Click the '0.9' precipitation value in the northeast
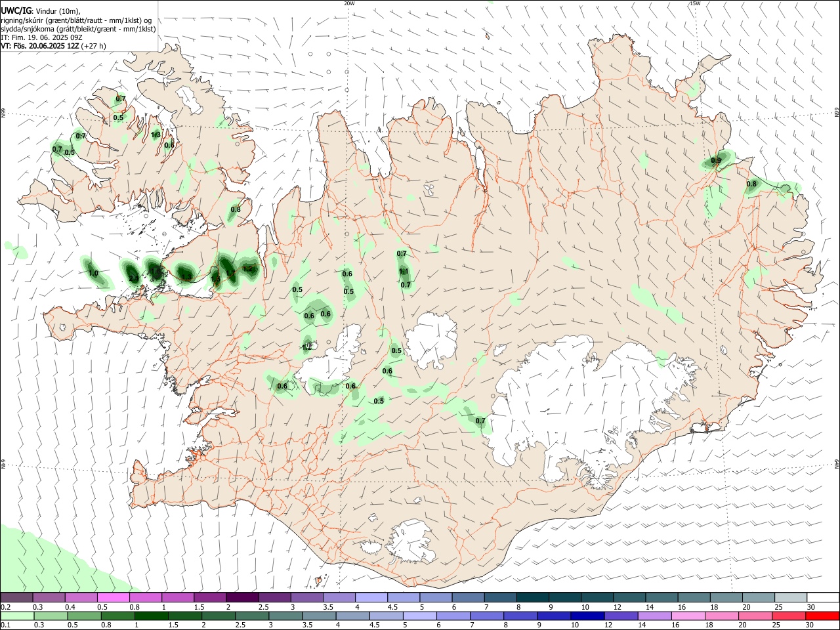Image resolution: width=840 pixels, height=630 pixels. pos(716,160)
